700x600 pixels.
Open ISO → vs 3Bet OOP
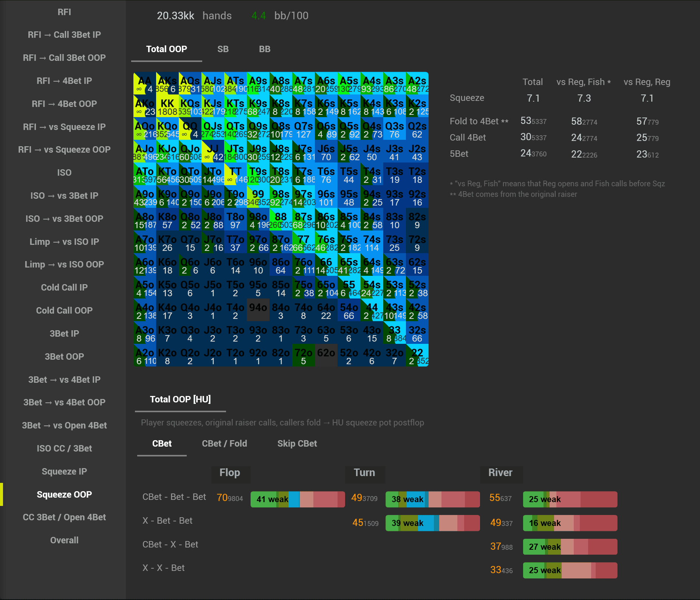click(64, 219)
